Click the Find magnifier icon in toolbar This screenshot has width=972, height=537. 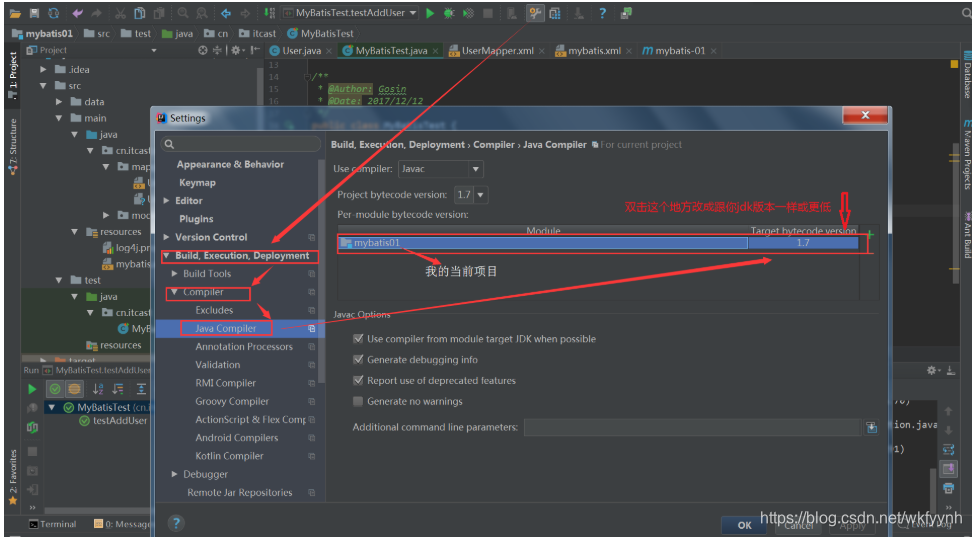tap(183, 13)
